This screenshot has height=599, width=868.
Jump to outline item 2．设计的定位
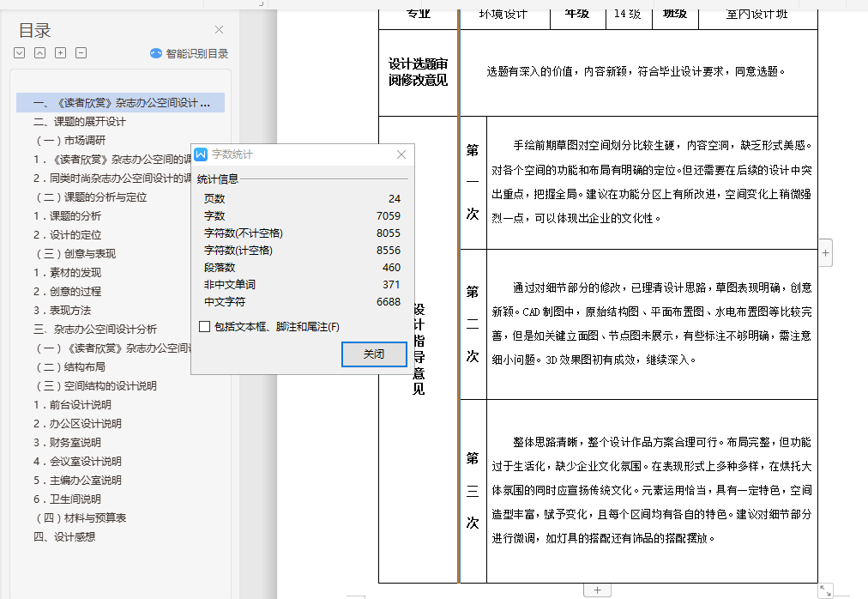coord(67,235)
